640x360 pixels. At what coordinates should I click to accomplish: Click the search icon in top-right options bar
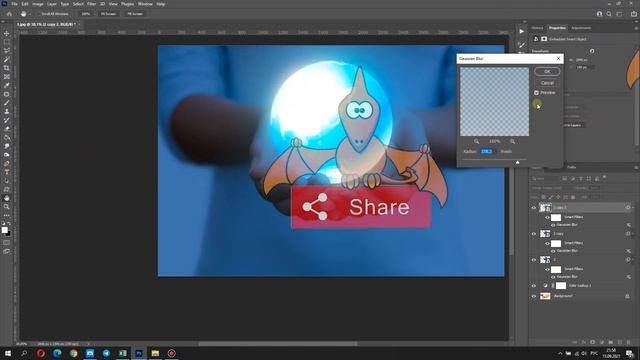(x=609, y=14)
